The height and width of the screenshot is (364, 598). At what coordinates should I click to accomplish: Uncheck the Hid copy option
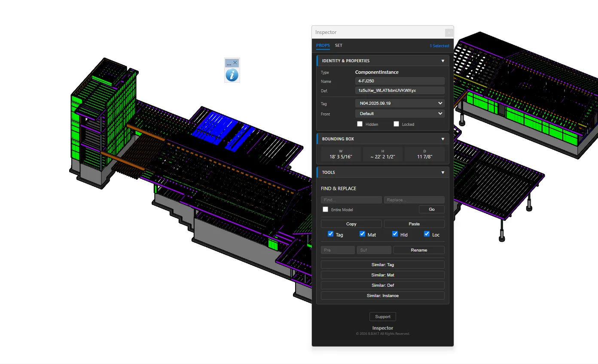click(395, 234)
